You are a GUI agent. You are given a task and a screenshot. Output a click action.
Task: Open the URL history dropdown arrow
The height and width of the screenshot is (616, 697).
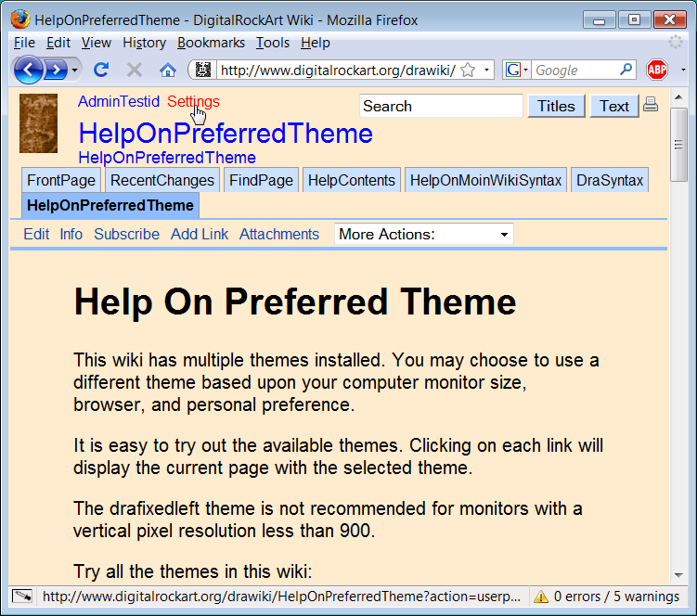[x=487, y=71]
